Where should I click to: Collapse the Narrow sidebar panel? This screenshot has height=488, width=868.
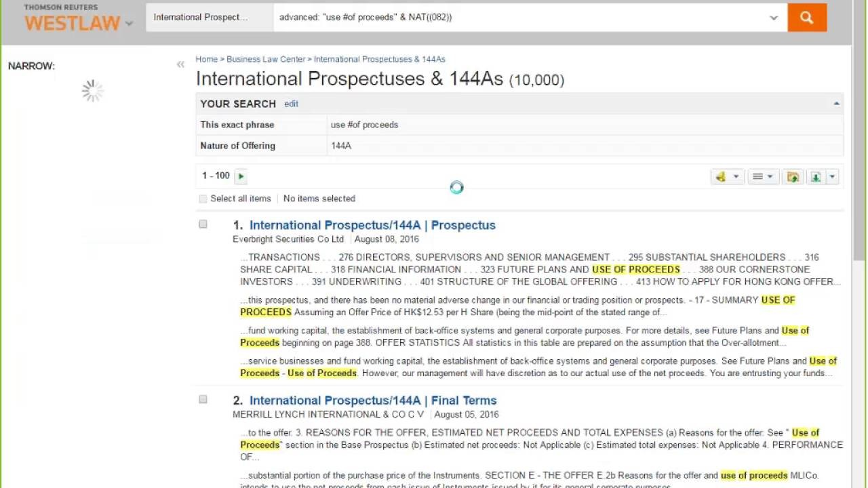point(180,65)
